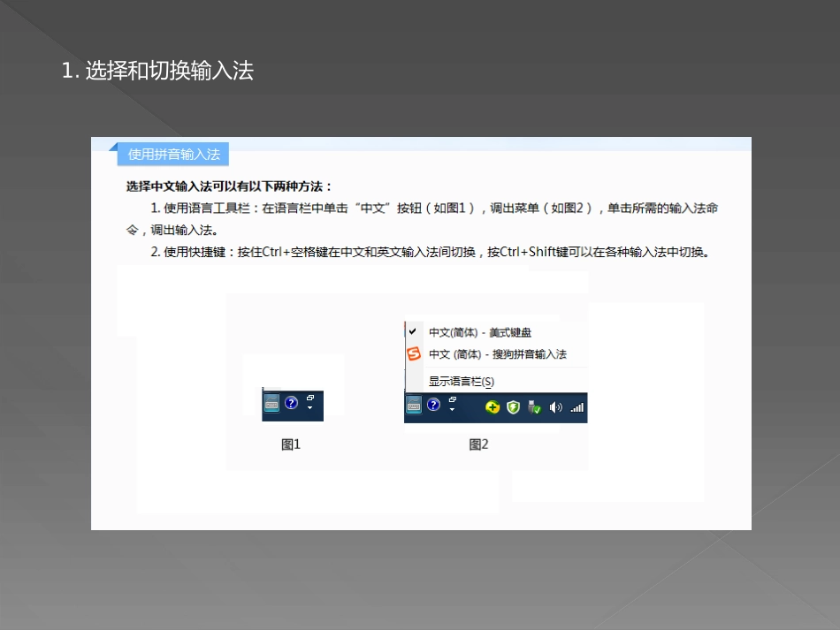Click the line starting 2. 使用快捷键
This screenshot has height=630, width=840.
click(x=431, y=252)
